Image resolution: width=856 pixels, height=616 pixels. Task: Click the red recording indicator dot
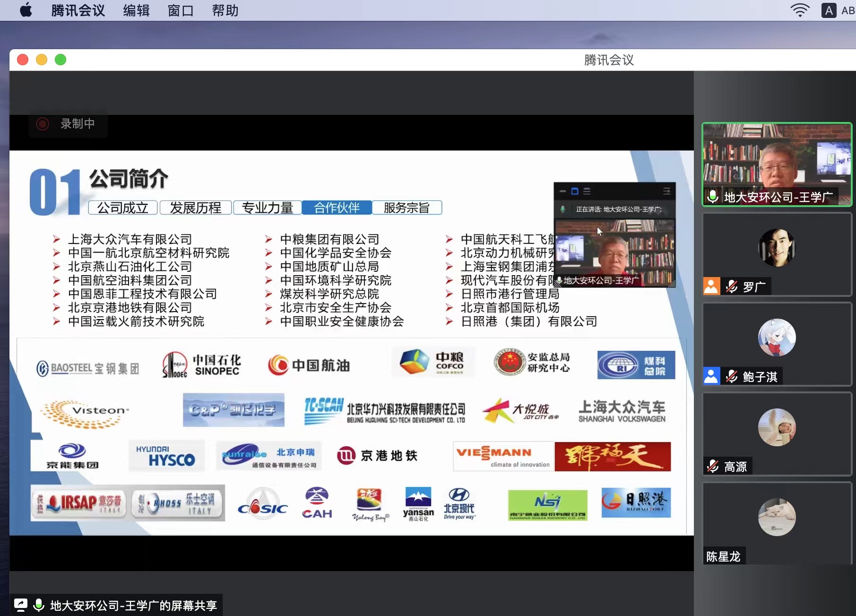click(x=43, y=124)
